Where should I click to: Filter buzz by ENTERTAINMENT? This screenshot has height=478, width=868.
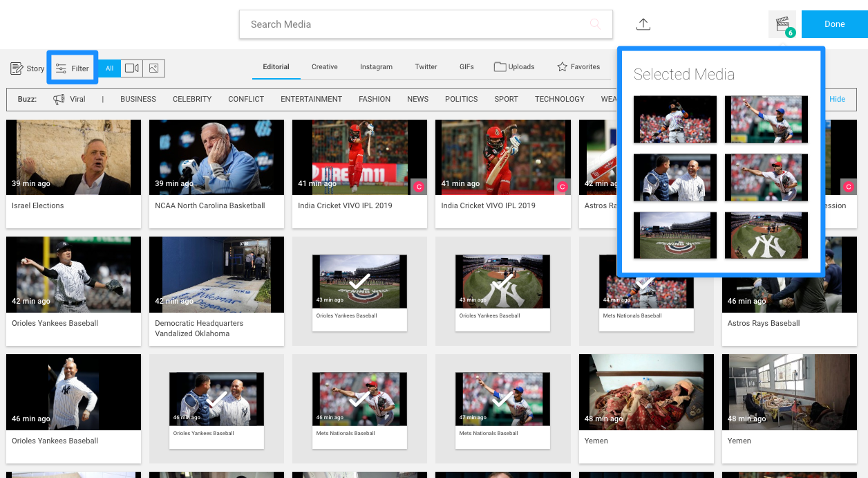click(x=311, y=99)
